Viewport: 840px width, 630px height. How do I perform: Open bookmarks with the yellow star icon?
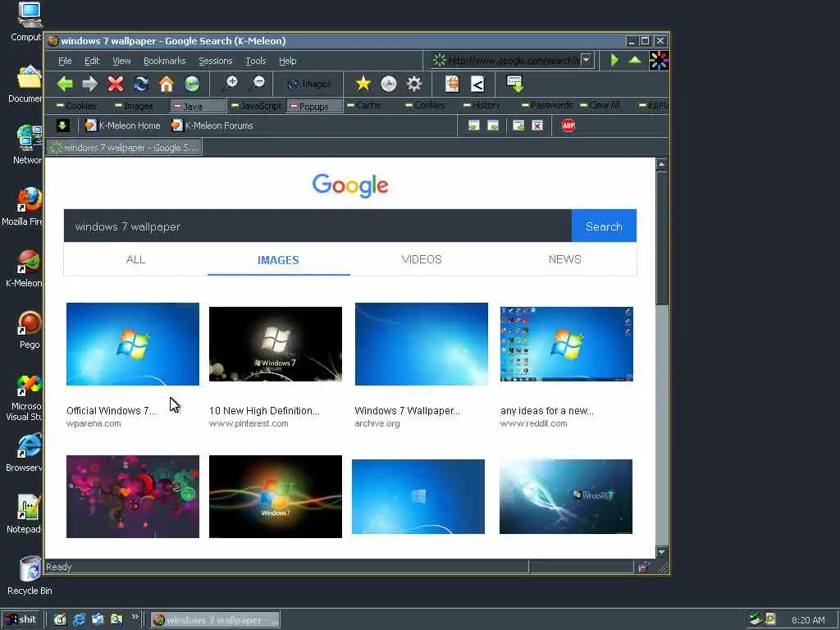tap(363, 84)
